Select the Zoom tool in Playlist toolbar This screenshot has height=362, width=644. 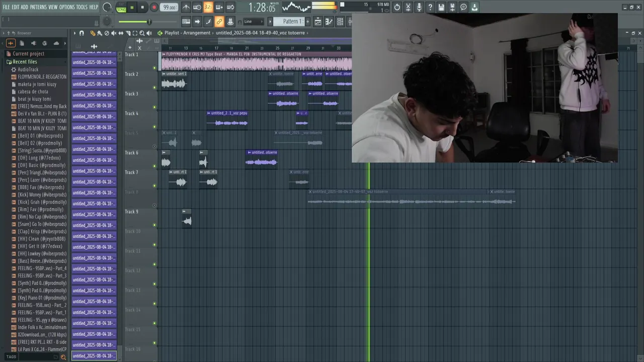coord(142,33)
